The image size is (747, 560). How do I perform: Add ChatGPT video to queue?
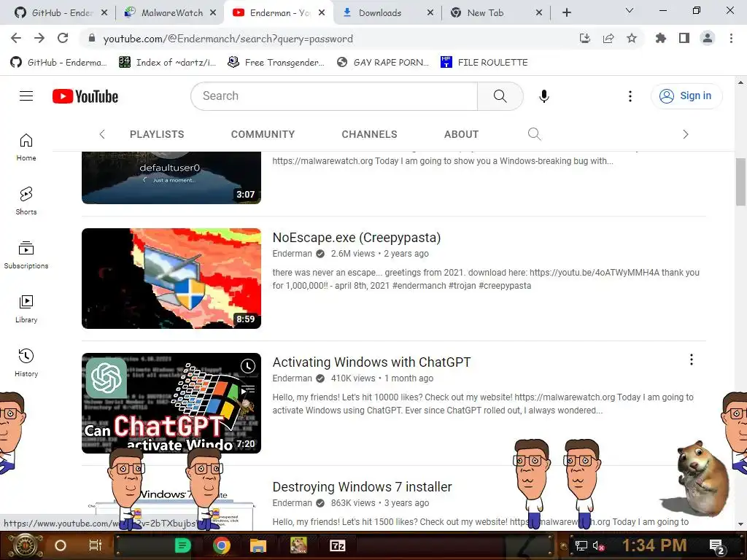[247, 391]
